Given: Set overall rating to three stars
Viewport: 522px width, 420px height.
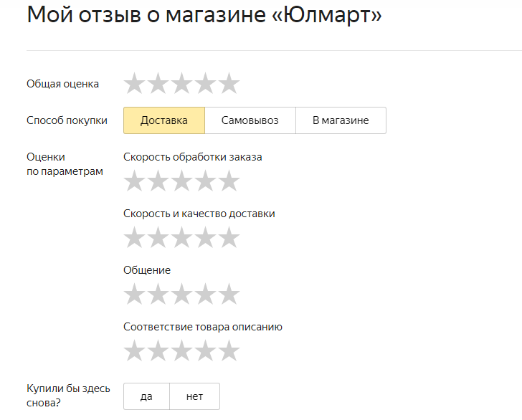Looking at the screenshot, I should coord(181,84).
